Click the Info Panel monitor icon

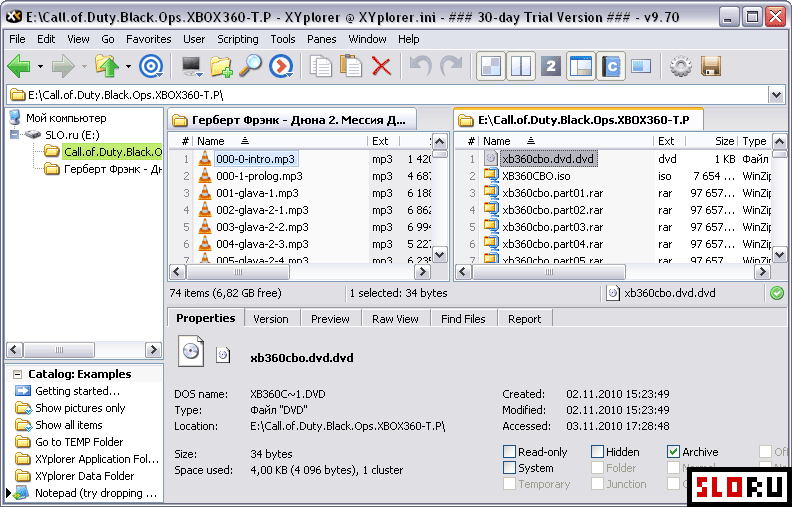pyautogui.click(x=641, y=66)
